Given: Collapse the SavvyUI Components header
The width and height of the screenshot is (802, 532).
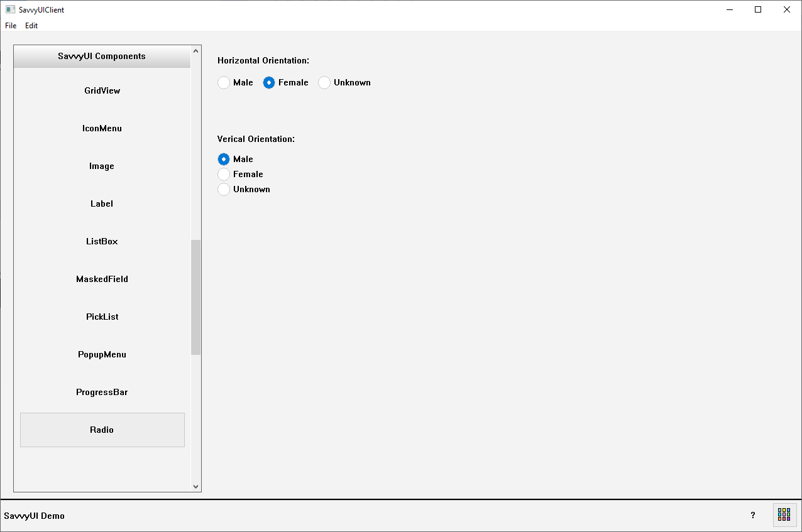Looking at the screenshot, I should point(102,57).
